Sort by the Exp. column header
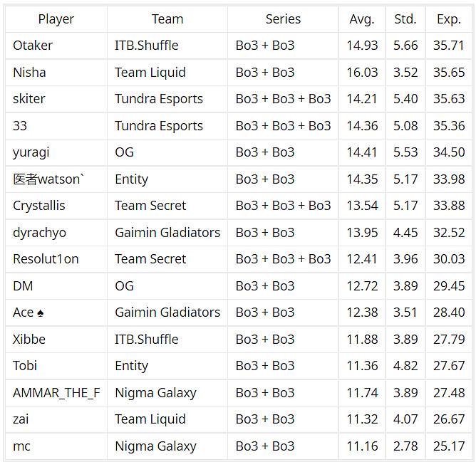The height and width of the screenshot is (462, 476). (449, 19)
